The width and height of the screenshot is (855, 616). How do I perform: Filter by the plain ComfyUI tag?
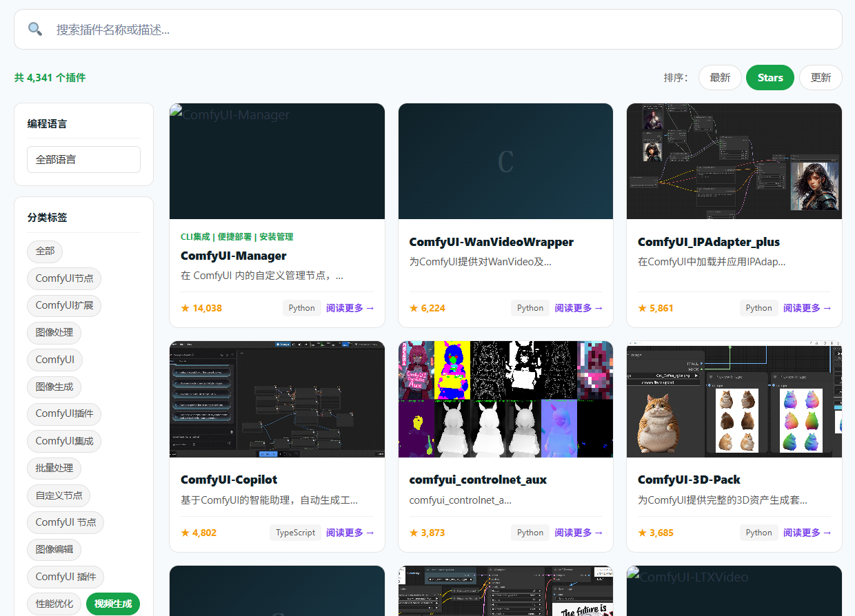point(54,360)
